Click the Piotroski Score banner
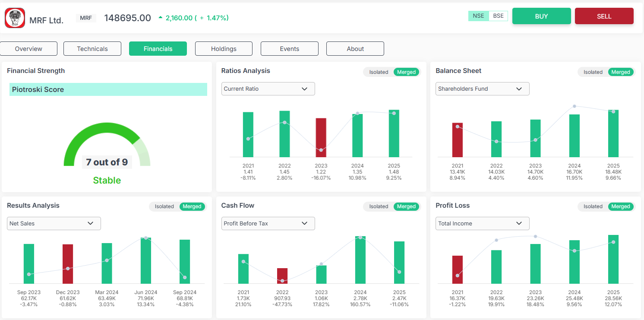The height and width of the screenshot is (320, 644). [108, 89]
